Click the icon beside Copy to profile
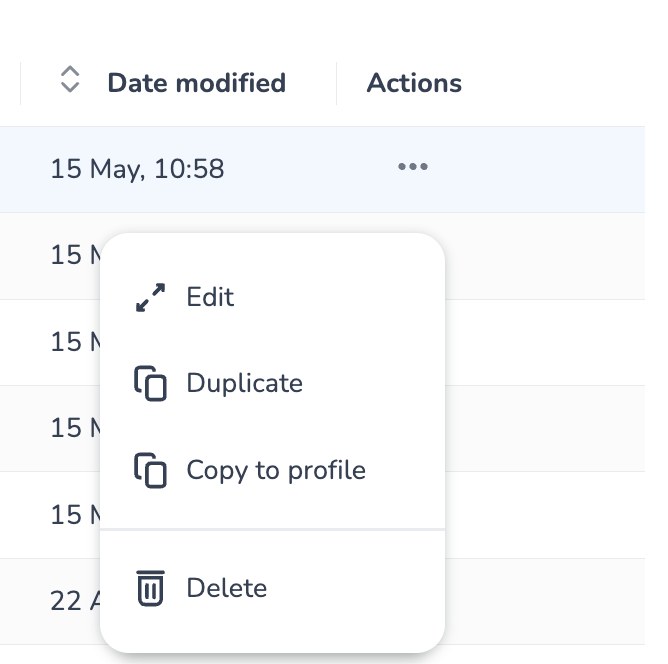668x664 pixels. click(x=150, y=470)
